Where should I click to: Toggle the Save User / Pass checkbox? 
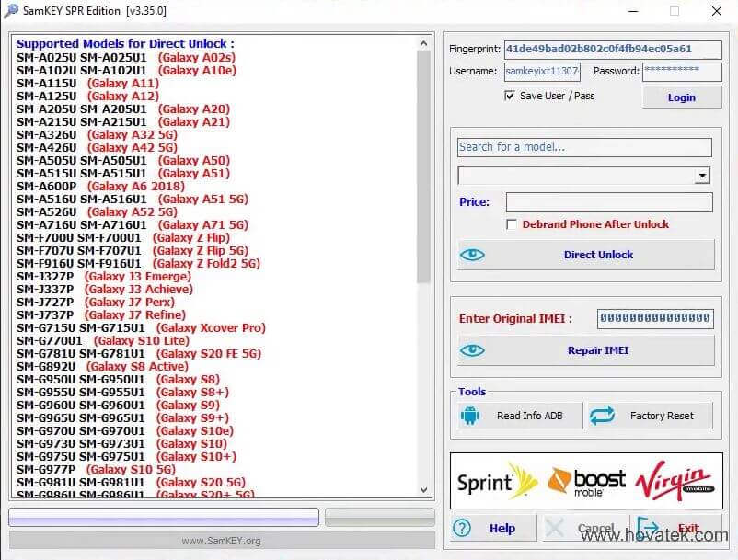tap(509, 96)
